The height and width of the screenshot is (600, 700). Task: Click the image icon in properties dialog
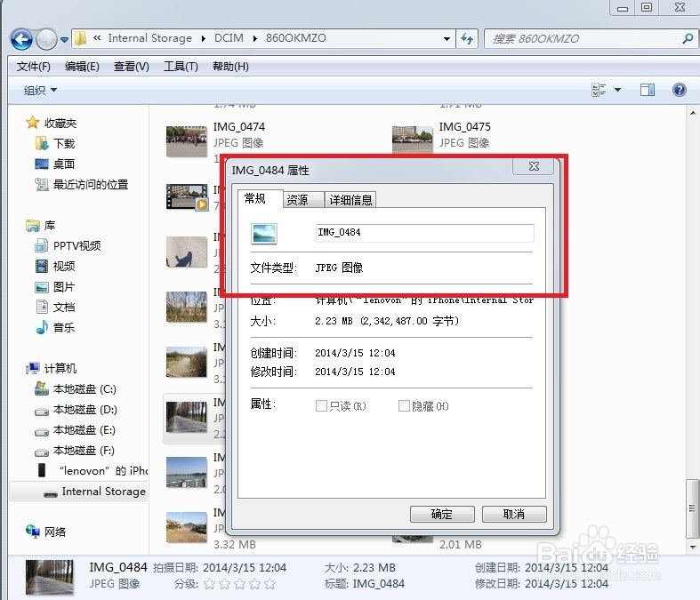pyautogui.click(x=264, y=234)
